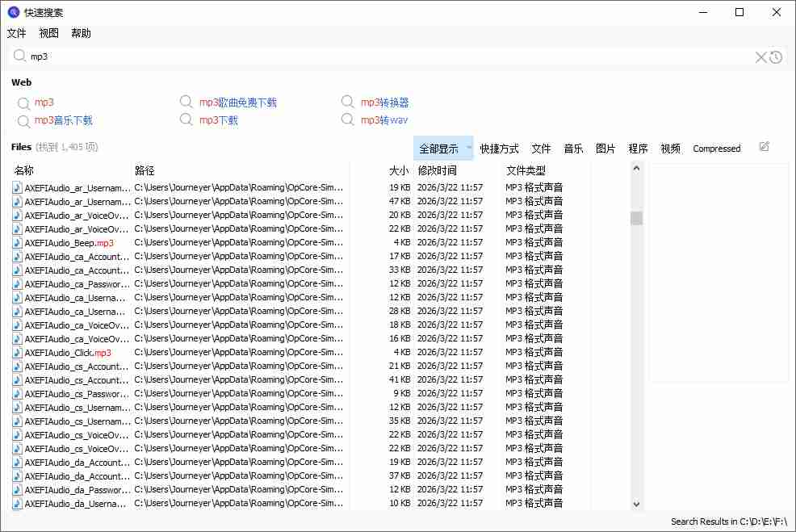Screen dimensions: 796x532
Task: Enable the 图片 results filter
Action: coord(605,149)
